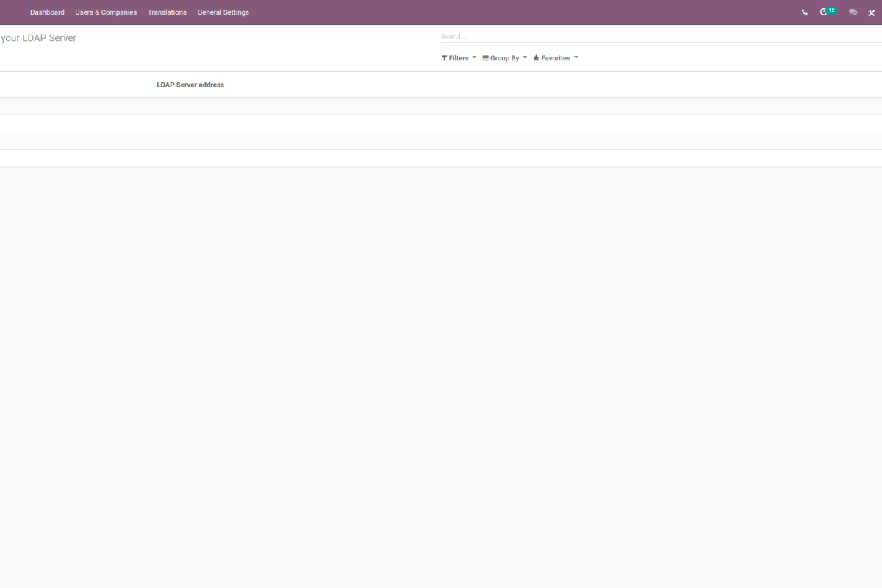Open the developer tools wrench icon

[x=872, y=12]
